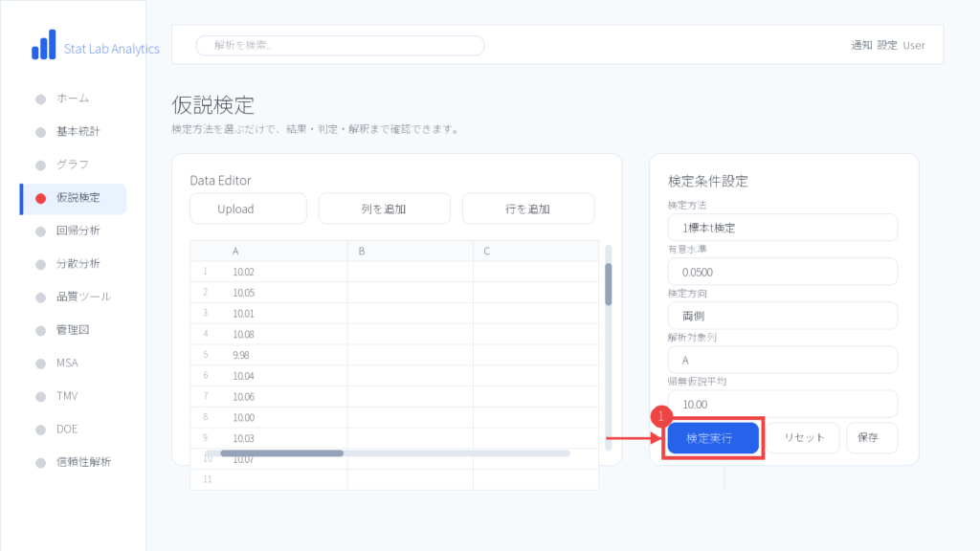Open the MSA sidebar item
The width and height of the screenshot is (980, 551).
73,364
